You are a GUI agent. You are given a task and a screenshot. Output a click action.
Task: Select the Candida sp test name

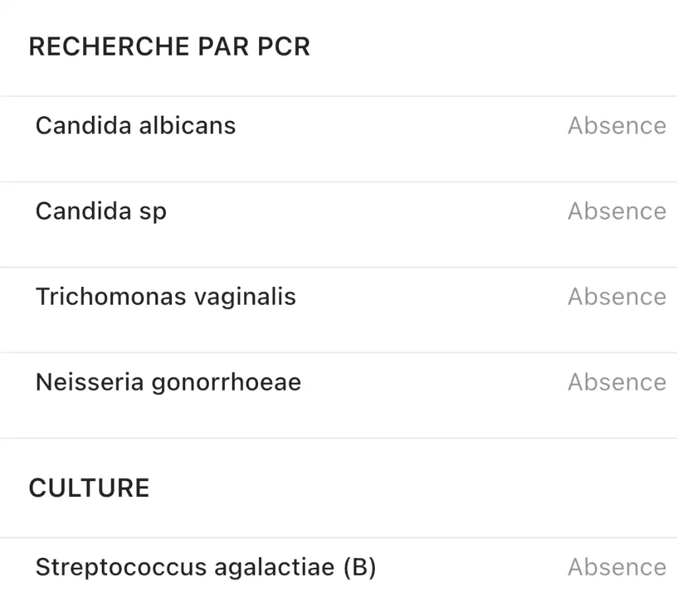101,212
